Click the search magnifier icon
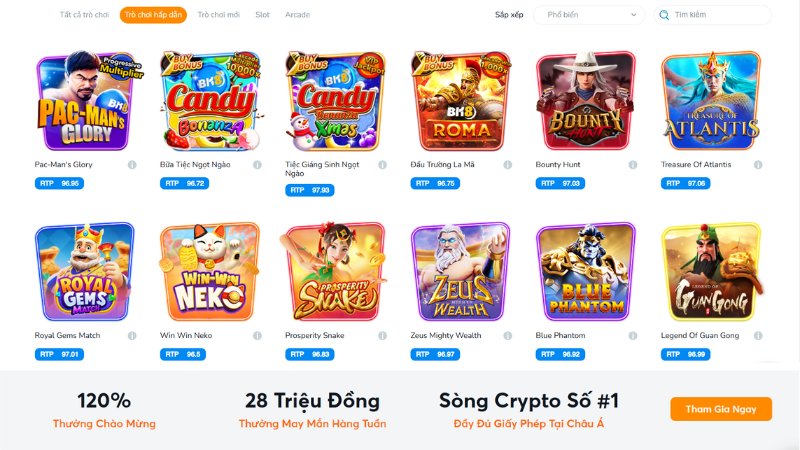The width and height of the screenshot is (800, 450). (x=664, y=15)
